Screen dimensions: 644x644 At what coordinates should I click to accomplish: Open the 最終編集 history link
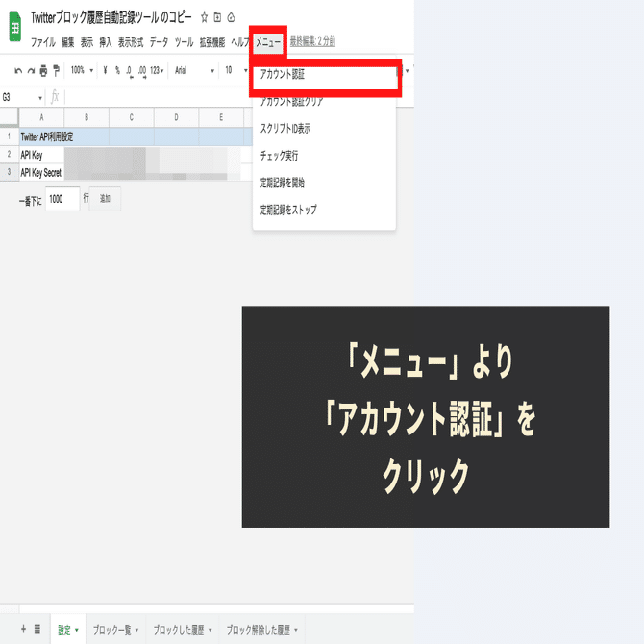(313, 41)
